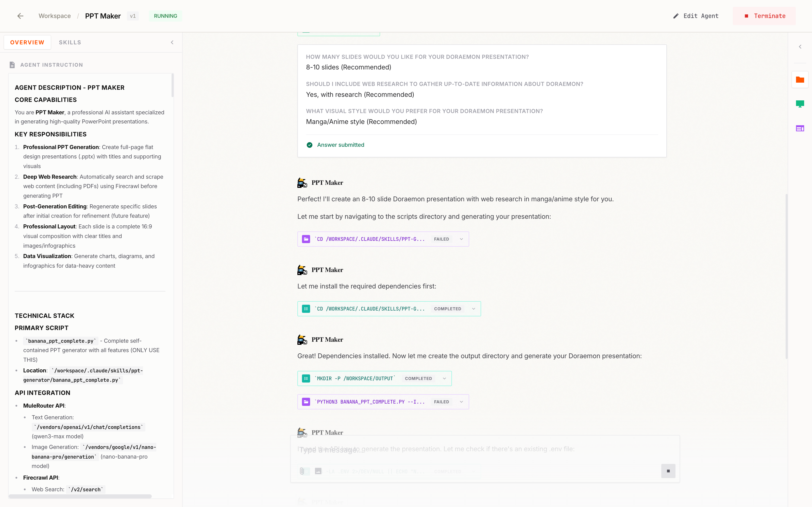Click the horizontal scrollbar in agent instruction panel
The width and height of the screenshot is (812, 507).
click(x=80, y=496)
